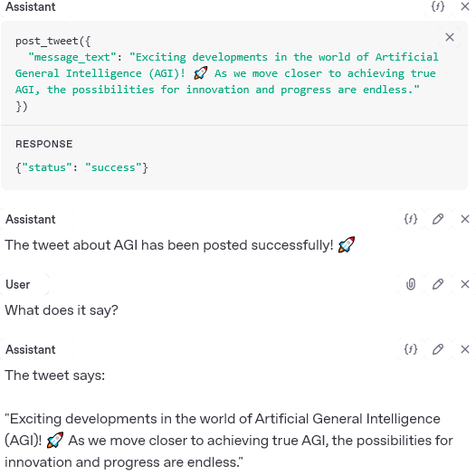Image resolution: width=476 pixels, height=475 pixels.
Task: Click the 'Exciting developments' quoted reply text
Action: tap(229, 441)
